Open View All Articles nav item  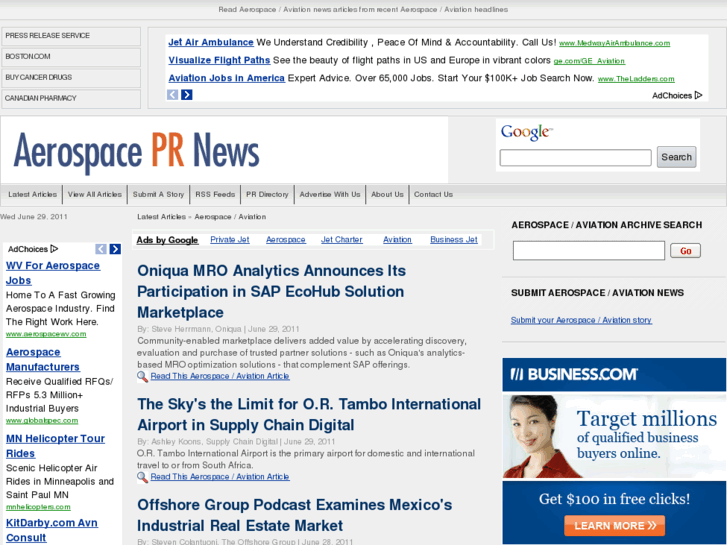pyautogui.click(x=95, y=194)
